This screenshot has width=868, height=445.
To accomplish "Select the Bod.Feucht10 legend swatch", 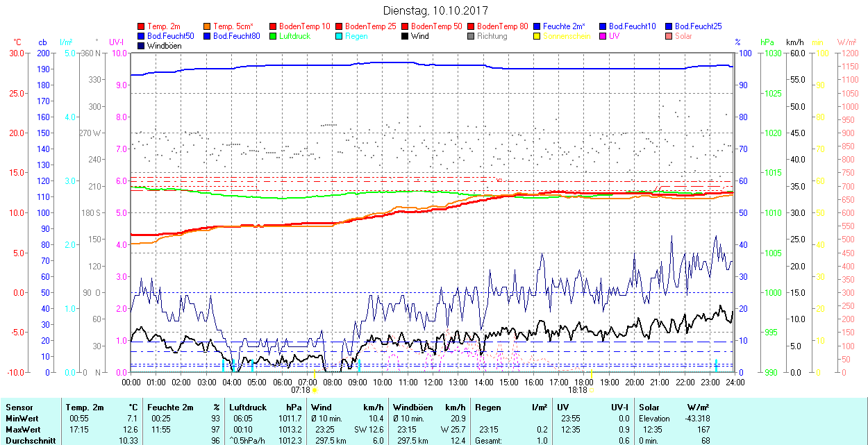I will tap(603, 26).
